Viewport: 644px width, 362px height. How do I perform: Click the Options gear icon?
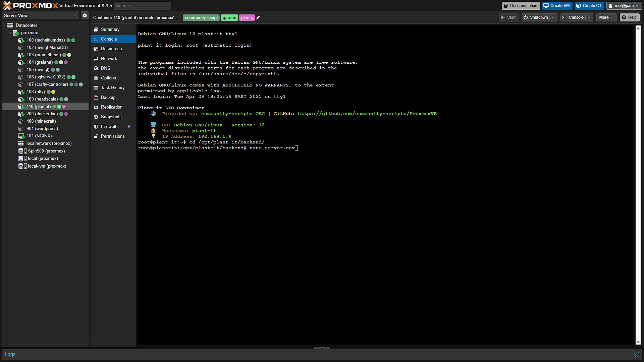pos(96,78)
